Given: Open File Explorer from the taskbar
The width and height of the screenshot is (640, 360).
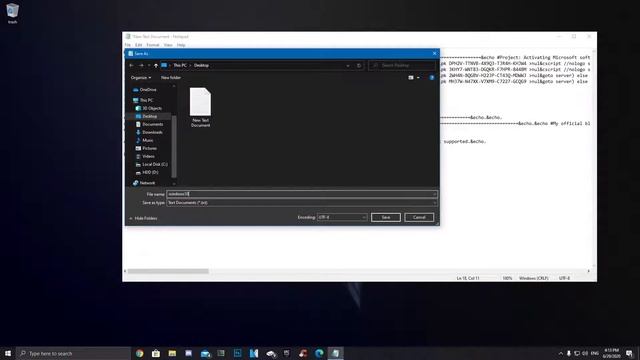Looking at the screenshot, I should coord(172,353).
